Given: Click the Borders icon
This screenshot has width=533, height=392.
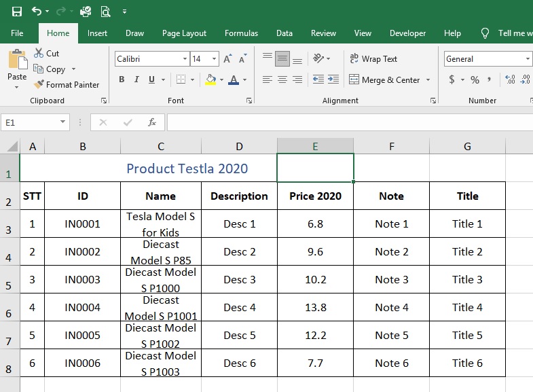Looking at the screenshot, I should click(181, 79).
